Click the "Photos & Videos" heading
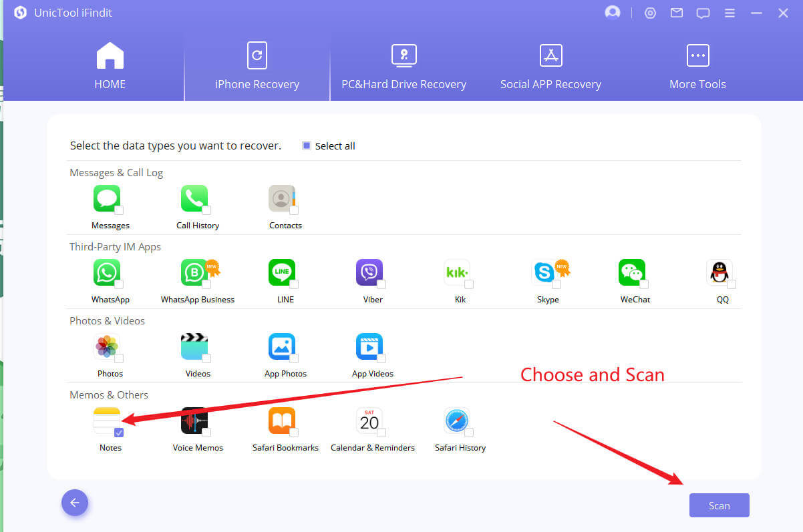The height and width of the screenshot is (532, 803). click(x=107, y=321)
